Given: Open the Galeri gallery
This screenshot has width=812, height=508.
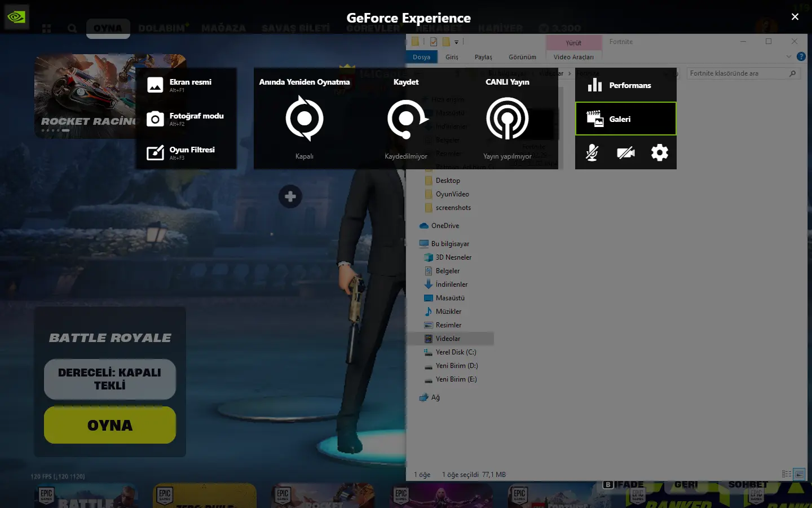Looking at the screenshot, I should click(626, 119).
